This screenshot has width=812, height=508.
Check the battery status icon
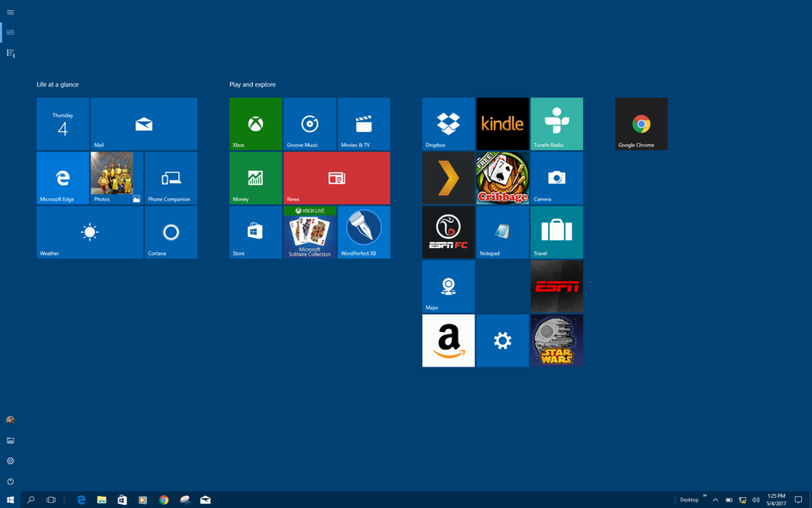point(728,500)
